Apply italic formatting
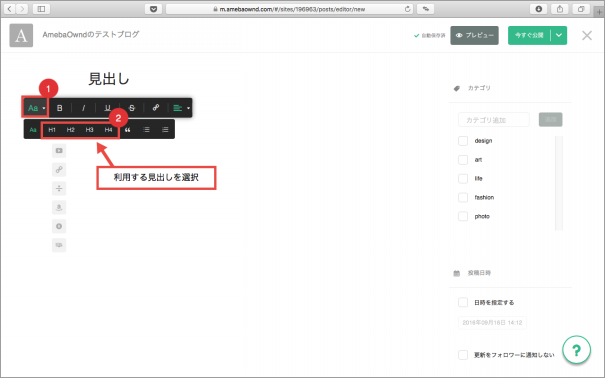This screenshot has height=378, width=605. tap(83, 108)
